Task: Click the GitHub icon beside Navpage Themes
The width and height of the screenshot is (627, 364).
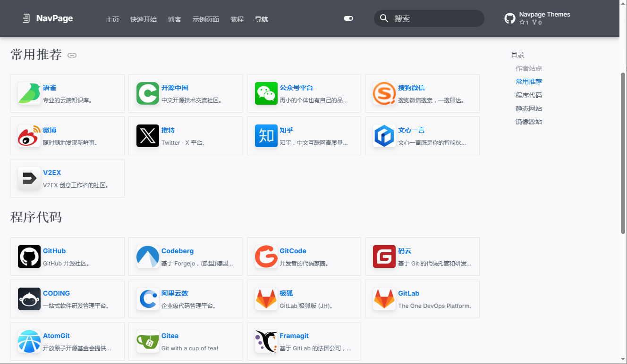Action: coord(510,18)
